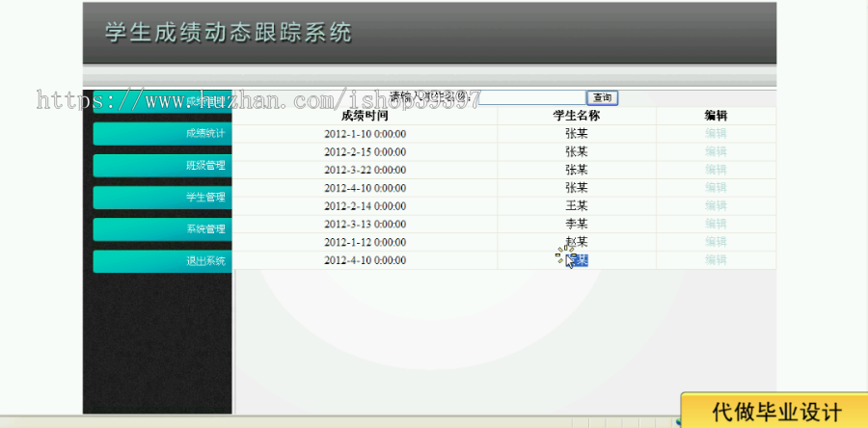Select the 2012-4-10 date in the last row
Viewport: 868px width, 428px height.
(x=365, y=260)
